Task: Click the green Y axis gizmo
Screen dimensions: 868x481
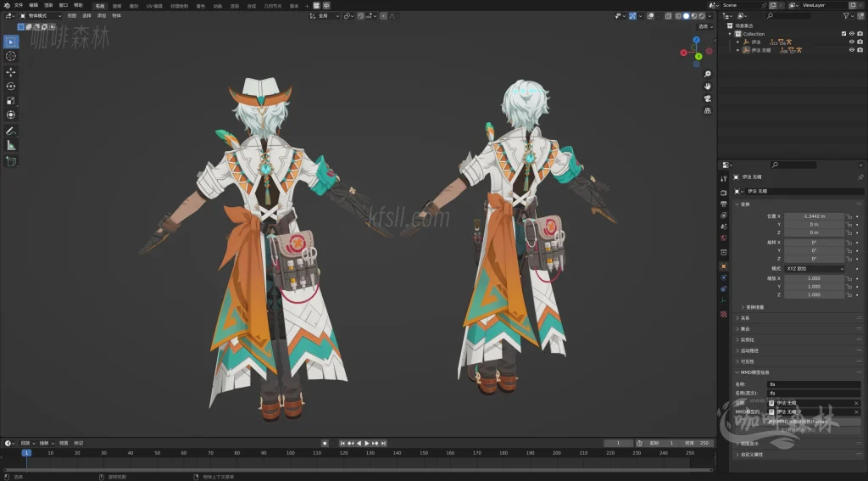Action: (x=698, y=57)
